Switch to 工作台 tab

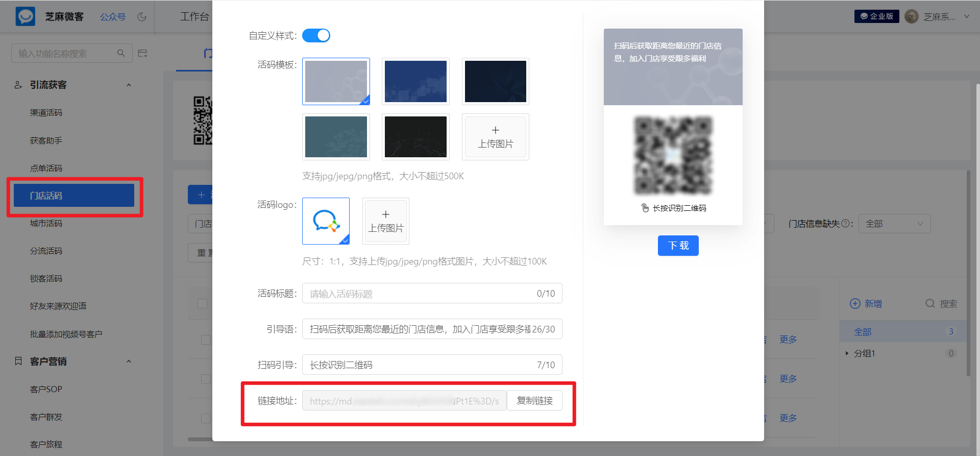(x=194, y=17)
